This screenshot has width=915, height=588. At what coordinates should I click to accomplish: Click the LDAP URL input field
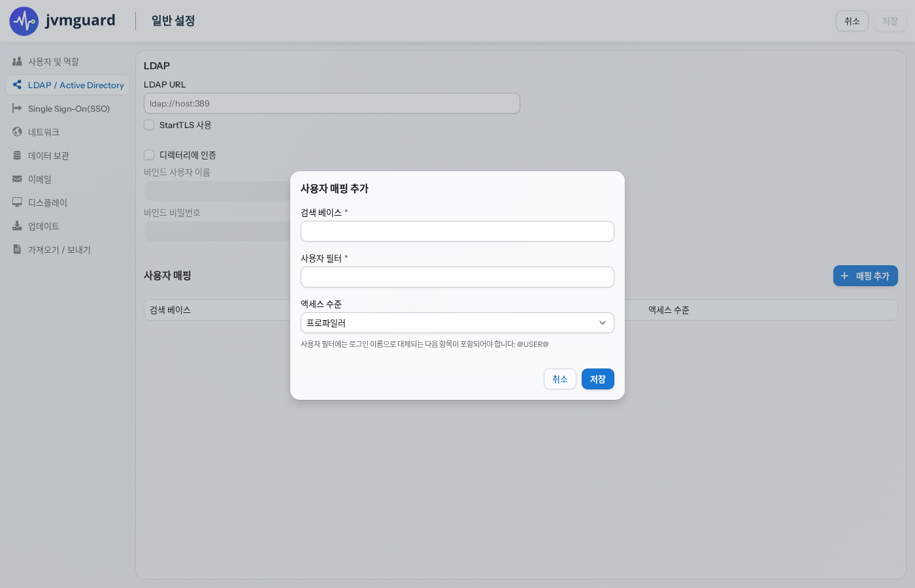coord(332,103)
